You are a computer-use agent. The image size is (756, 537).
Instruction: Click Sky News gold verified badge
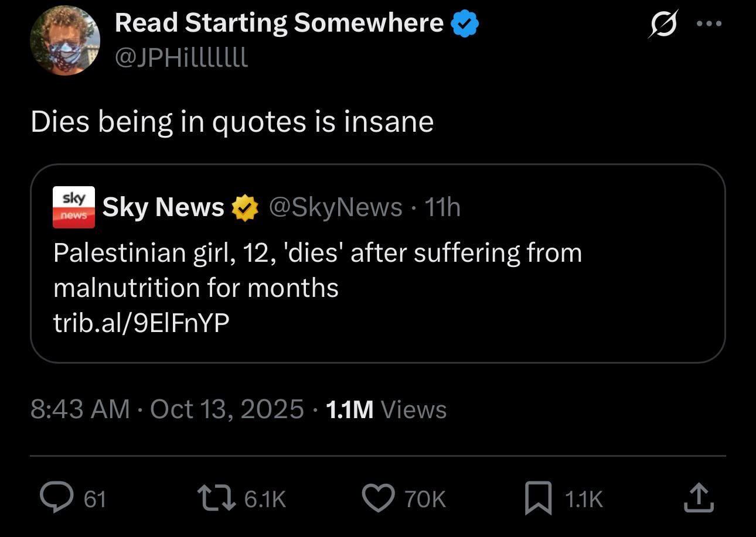point(246,207)
